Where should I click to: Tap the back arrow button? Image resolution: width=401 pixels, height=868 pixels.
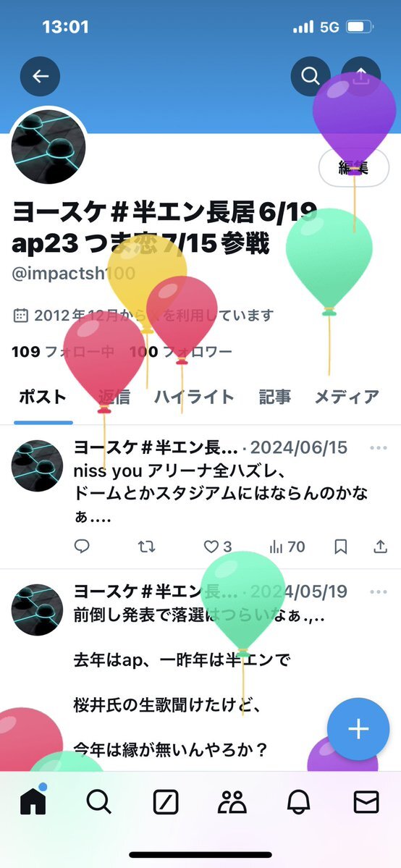[40, 76]
